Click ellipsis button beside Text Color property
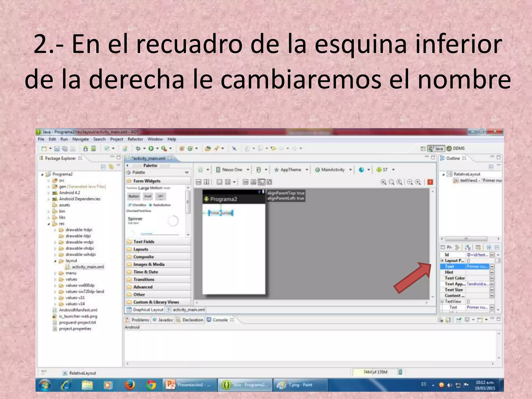The image size is (532, 399). point(492,278)
